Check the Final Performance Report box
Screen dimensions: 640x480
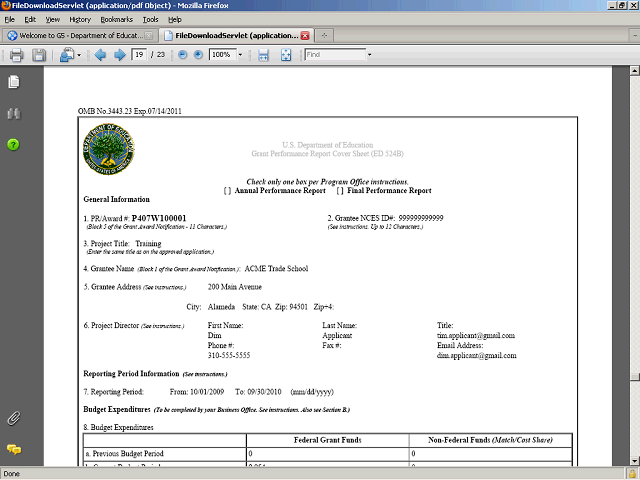(x=340, y=190)
